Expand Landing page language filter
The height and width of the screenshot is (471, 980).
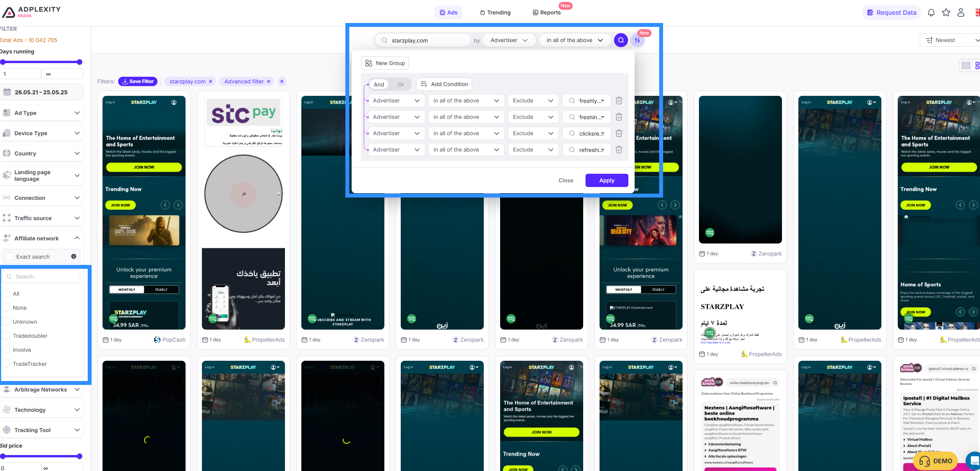tap(42, 175)
